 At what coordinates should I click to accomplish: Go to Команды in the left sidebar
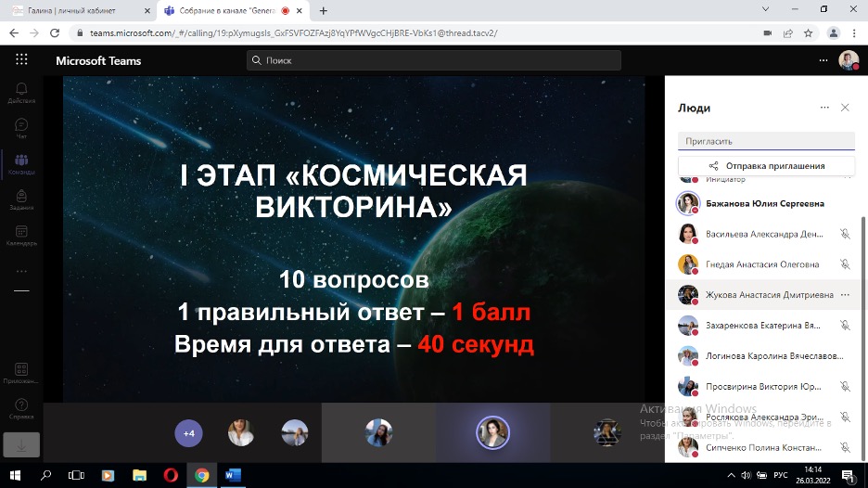(21, 164)
